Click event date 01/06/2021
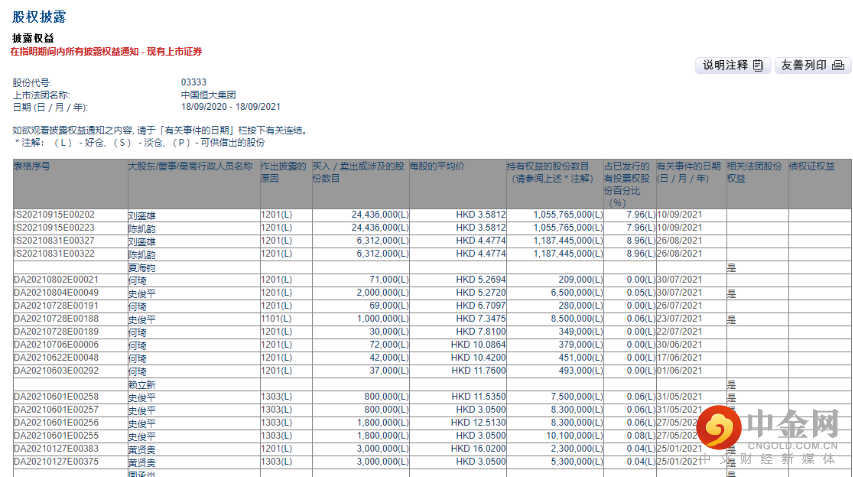 point(679,371)
